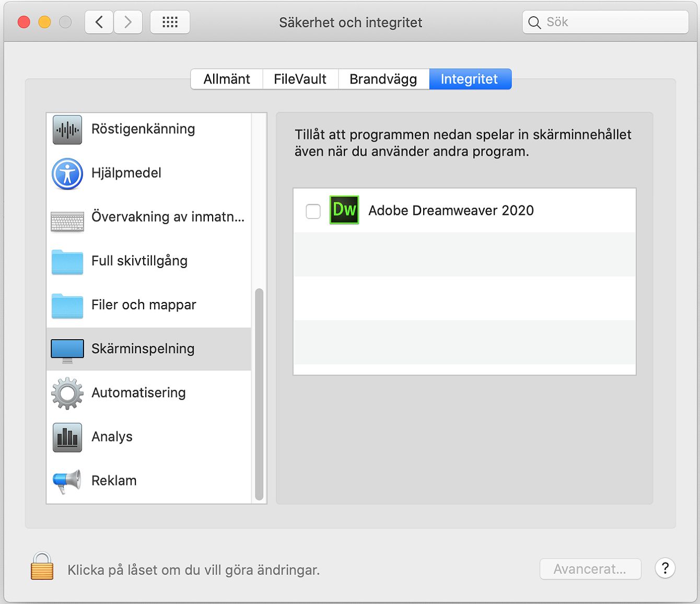Select Filer och mappar in the list
The image size is (700, 604).
(x=149, y=305)
